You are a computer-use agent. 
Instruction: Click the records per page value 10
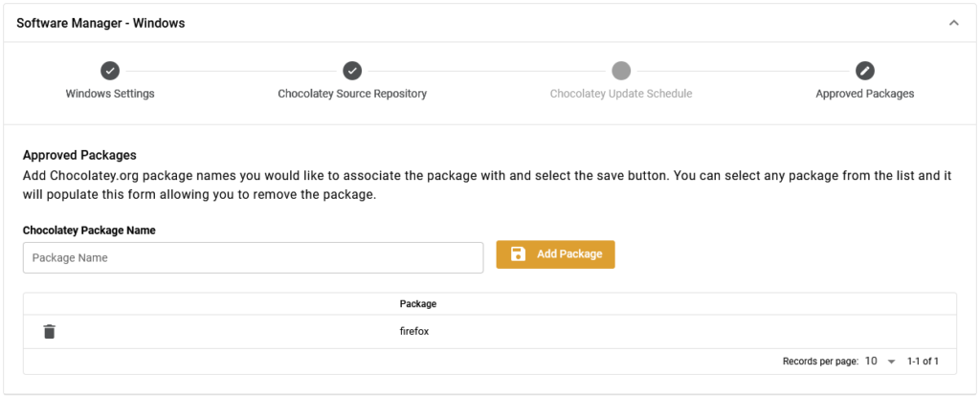(871, 361)
